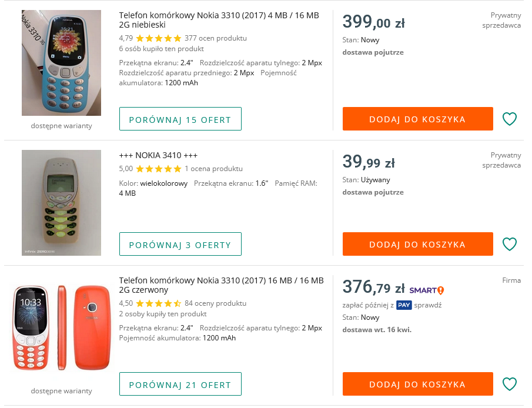Viewport: 532px width, 408px height.
Task: Click the "PORÓWNAJ 3 OFERTY" button
Action: click(180, 244)
